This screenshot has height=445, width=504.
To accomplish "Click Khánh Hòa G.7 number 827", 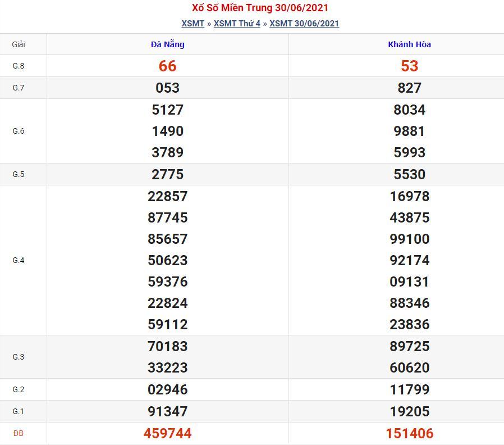I will (x=409, y=88).
